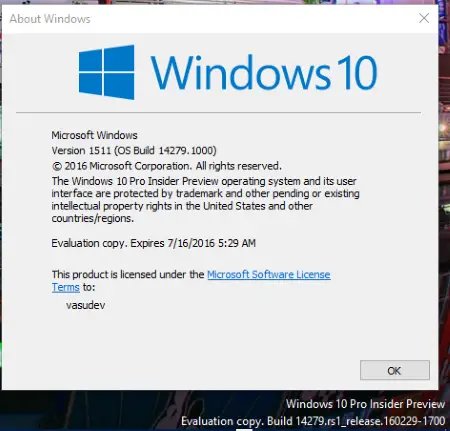The height and width of the screenshot is (431, 450).
Task: Click the Terms link text
Action: pyautogui.click(x=66, y=287)
